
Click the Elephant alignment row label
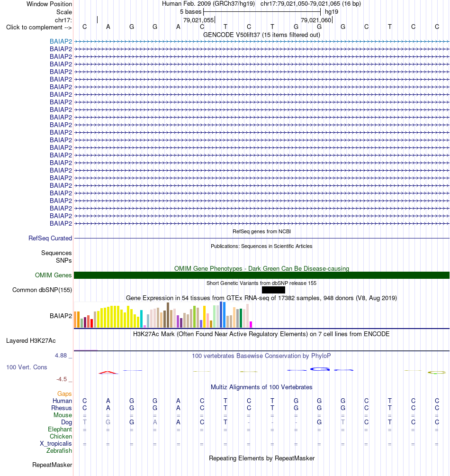(x=60, y=429)
